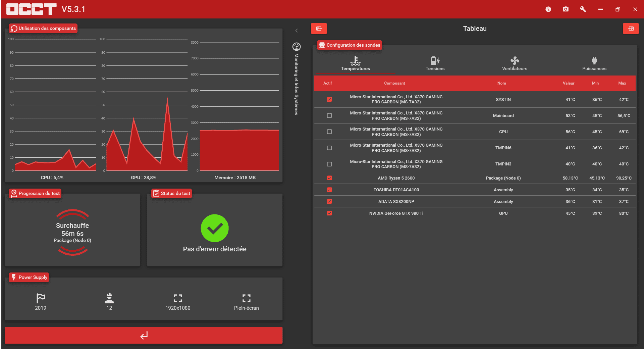Click the 1920x1080 resolution icon

point(178,298)
